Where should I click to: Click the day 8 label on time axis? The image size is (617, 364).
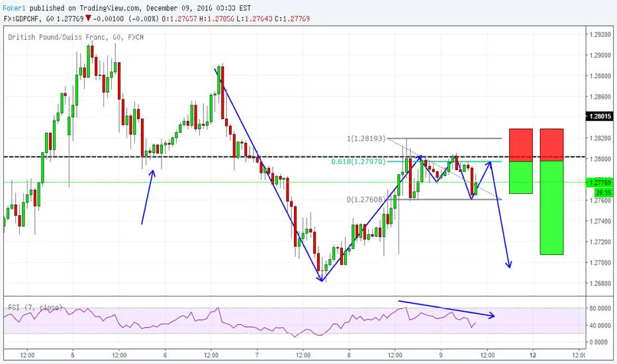tap(349, 355)
